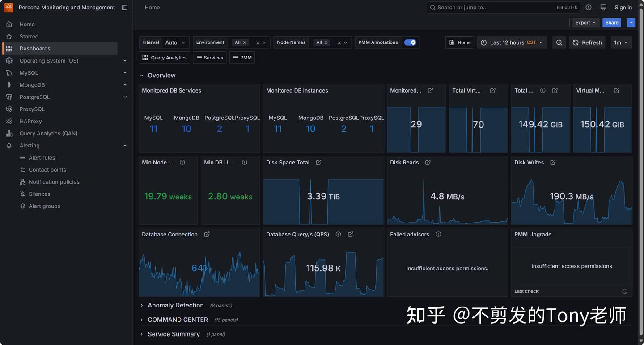
Task: Open external link on Total RAM panel
Action: click(x=555, y=90)
